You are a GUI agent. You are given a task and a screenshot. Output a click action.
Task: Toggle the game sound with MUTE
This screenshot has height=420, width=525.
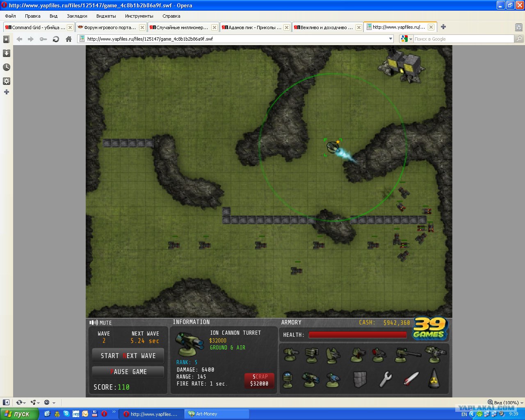tap(100, 323)
